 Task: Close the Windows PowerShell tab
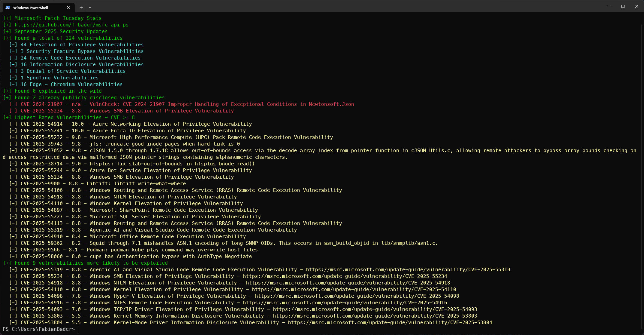(68, 8)
